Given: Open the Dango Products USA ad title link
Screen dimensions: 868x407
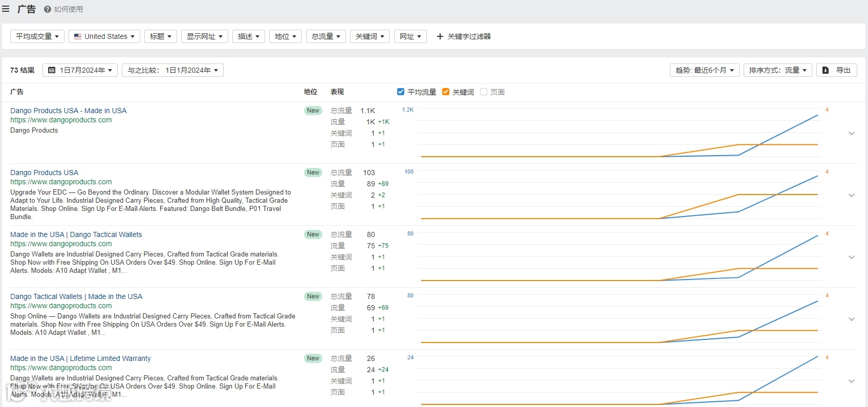Looking at the screenshot, I should tap(44, 173).
